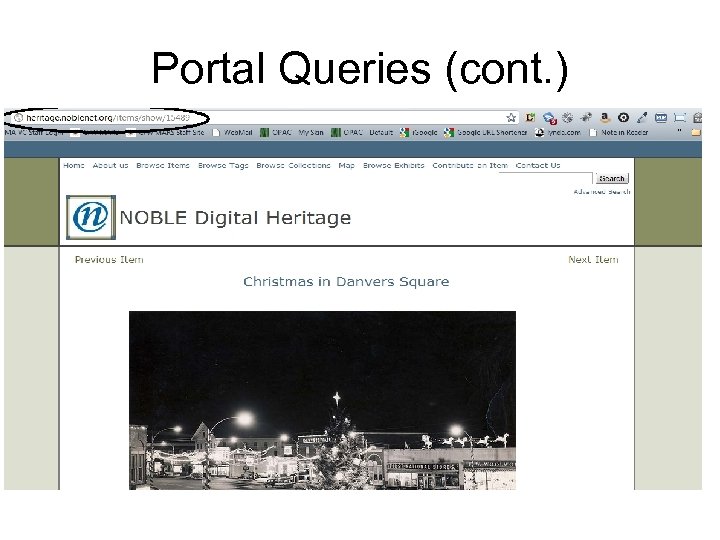Open the bookmarks overflow folder icon
The image size is (720, 540).
click(696, 132)
